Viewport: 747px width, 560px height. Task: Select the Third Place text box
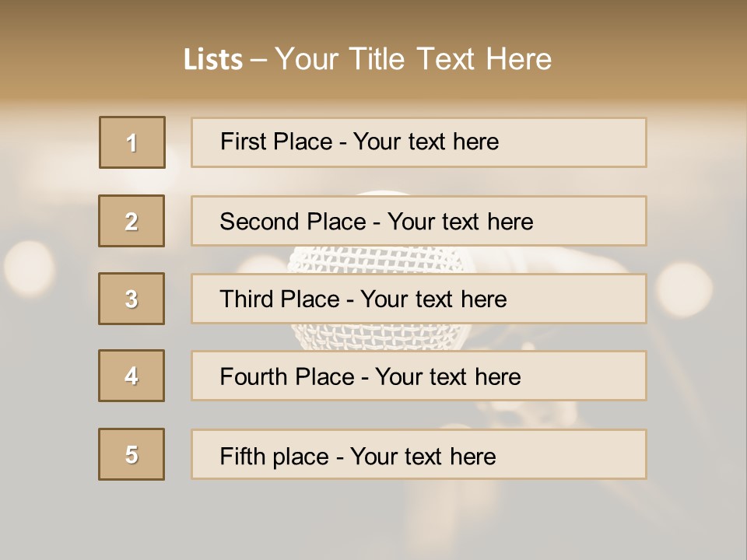tap(419, 299)
